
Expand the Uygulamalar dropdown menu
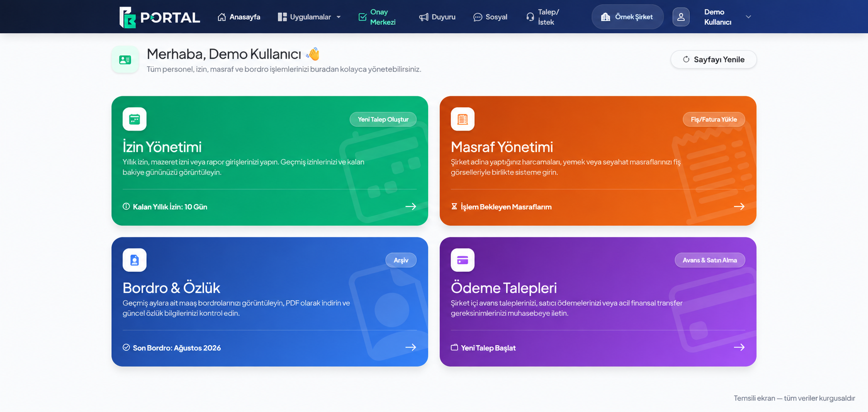click(x=309, y=17)
